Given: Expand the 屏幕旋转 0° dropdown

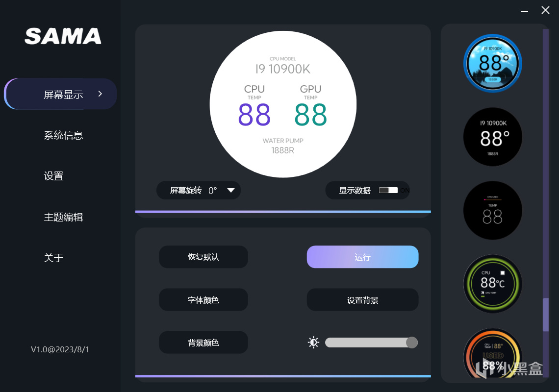Looking at the screenshot, I should click(199, 190).
